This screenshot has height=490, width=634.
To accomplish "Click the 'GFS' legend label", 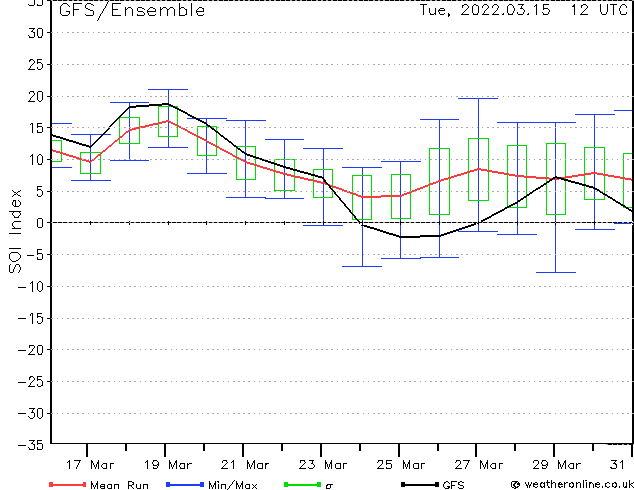I will pos(453,485).
